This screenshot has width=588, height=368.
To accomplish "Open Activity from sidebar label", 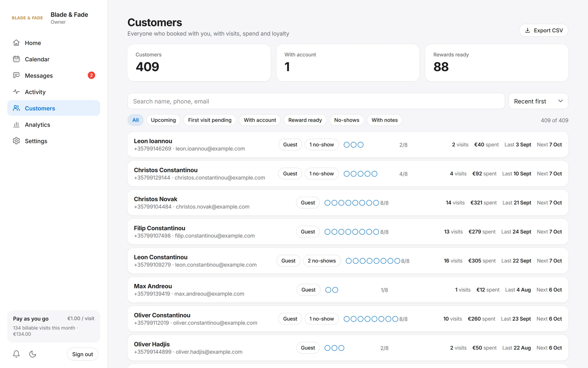I will click(35, 92).
